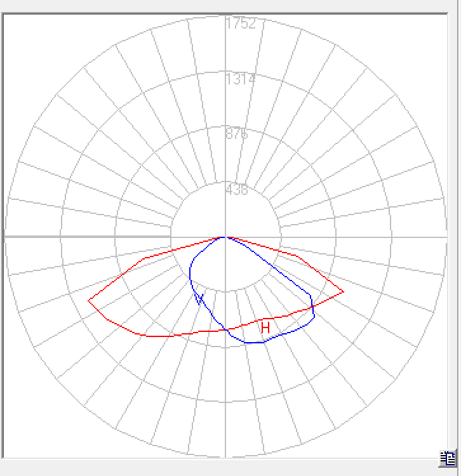Viewport: 461px width, 476px height.
Task: Click the legend icon in bottom-right corner
Action: [x=448, y=458]
